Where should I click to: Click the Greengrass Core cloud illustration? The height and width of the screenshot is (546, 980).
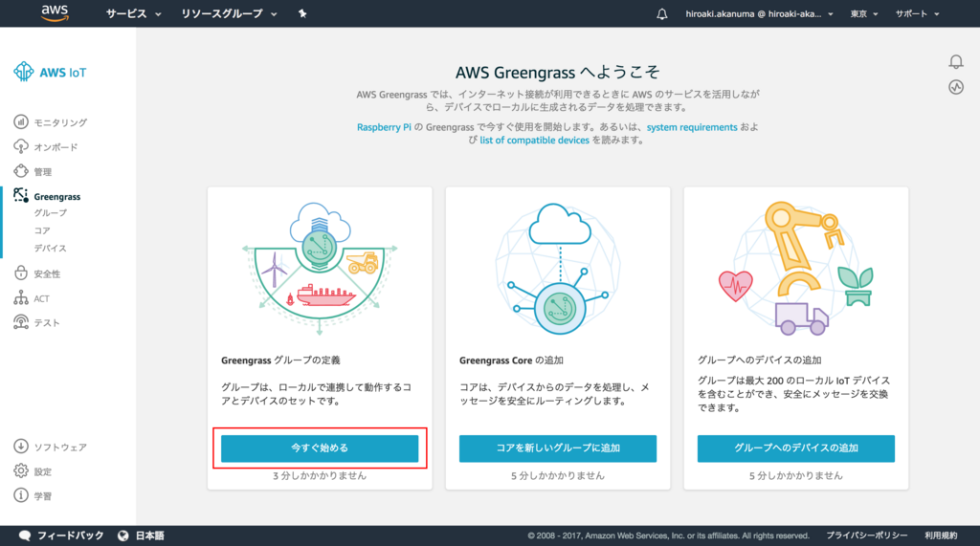(x=558, y=269)
